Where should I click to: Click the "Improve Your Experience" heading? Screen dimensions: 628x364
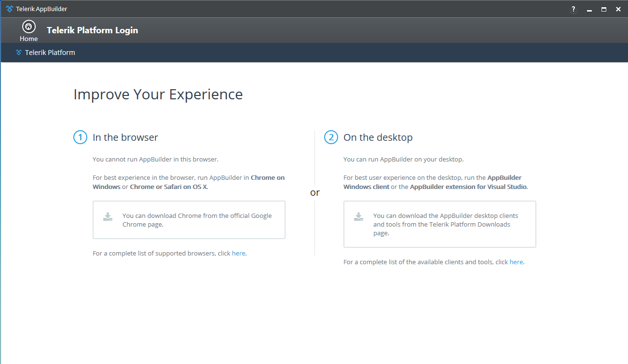158,94
